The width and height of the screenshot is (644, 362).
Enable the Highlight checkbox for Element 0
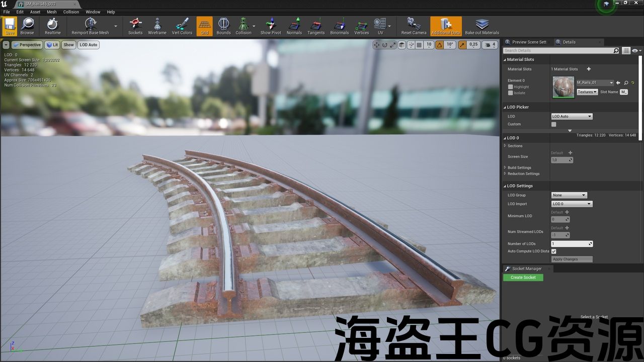510,87
